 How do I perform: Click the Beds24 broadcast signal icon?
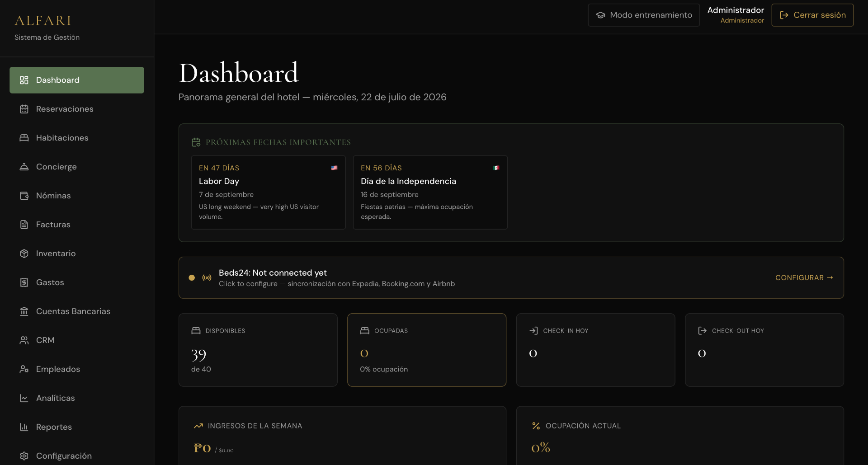tap(207, 277)
